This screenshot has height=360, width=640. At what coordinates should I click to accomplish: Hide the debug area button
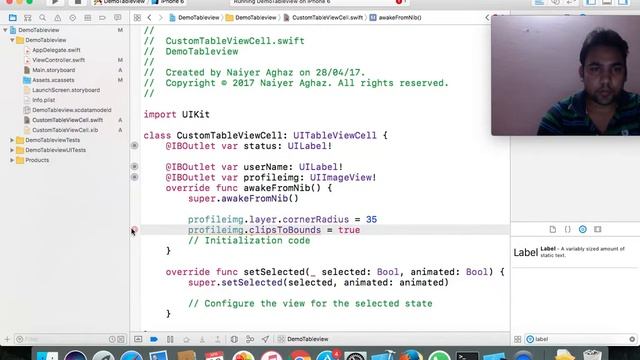coord(138,339)
